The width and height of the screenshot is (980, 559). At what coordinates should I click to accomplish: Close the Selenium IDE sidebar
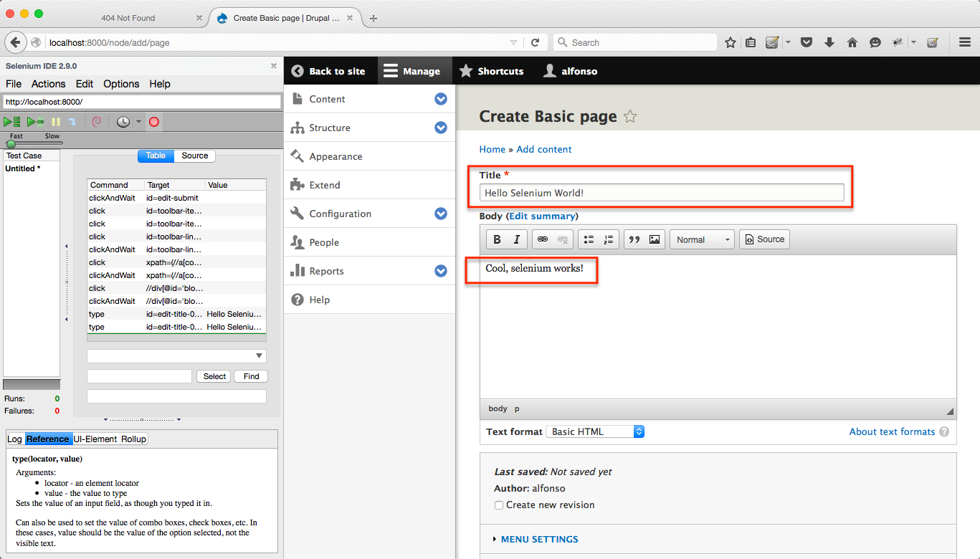pyautogui.click(x=273, y=66)
